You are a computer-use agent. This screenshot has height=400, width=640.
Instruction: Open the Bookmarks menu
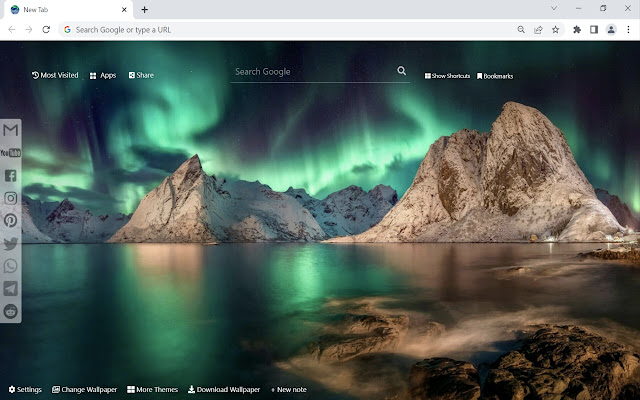pyautogui.click(x=495, y=76)
